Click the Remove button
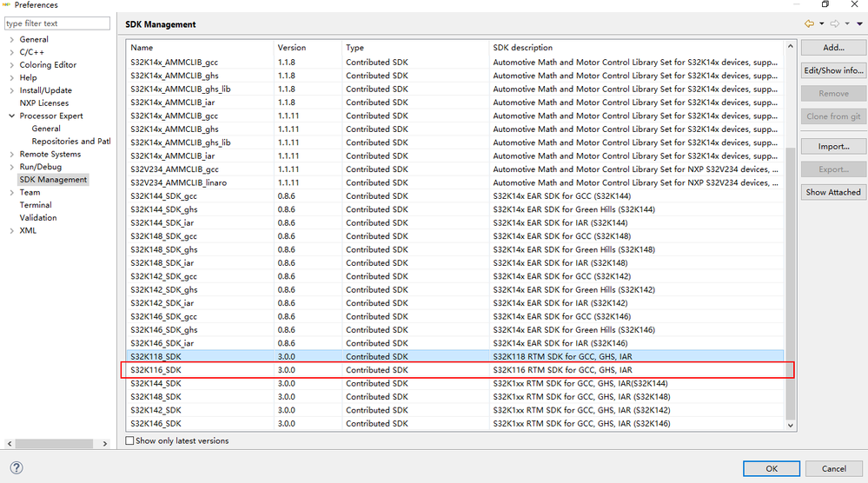868x483 pixels. tap(833, 94)
